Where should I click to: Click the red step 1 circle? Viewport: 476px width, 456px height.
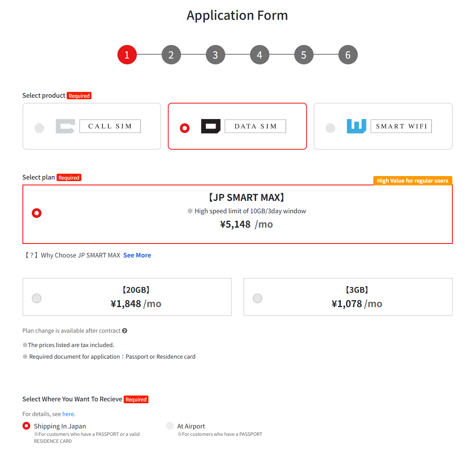tap(127, 55)
